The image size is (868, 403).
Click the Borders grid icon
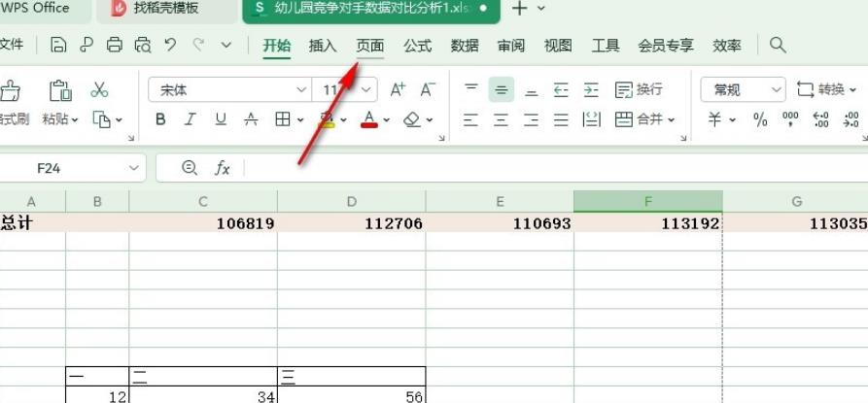click(x=283, y=118)
